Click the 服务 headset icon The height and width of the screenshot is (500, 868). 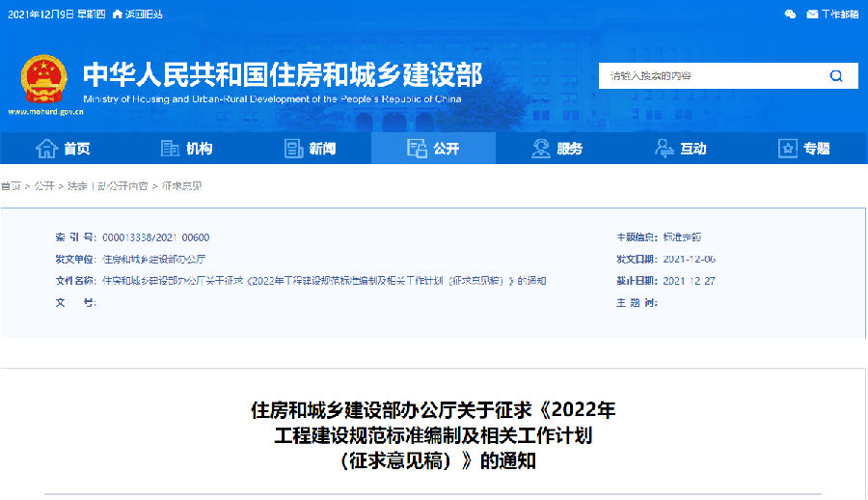[x=541, y=148]
